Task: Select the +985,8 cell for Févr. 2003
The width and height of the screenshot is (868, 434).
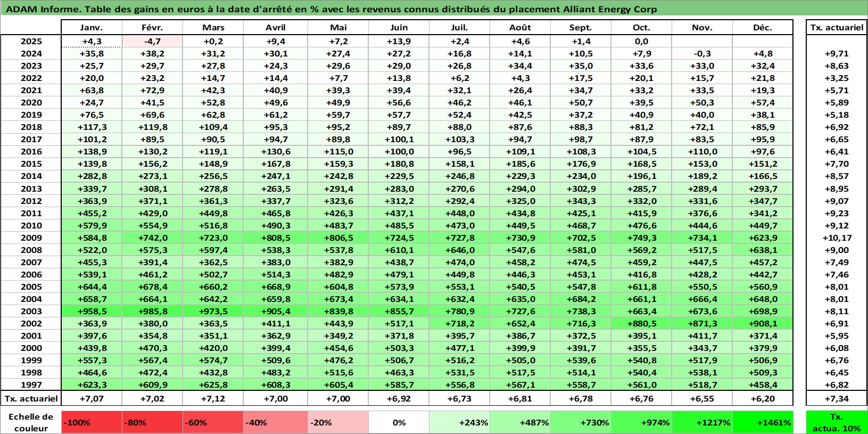Action: [x=153, y=312]
